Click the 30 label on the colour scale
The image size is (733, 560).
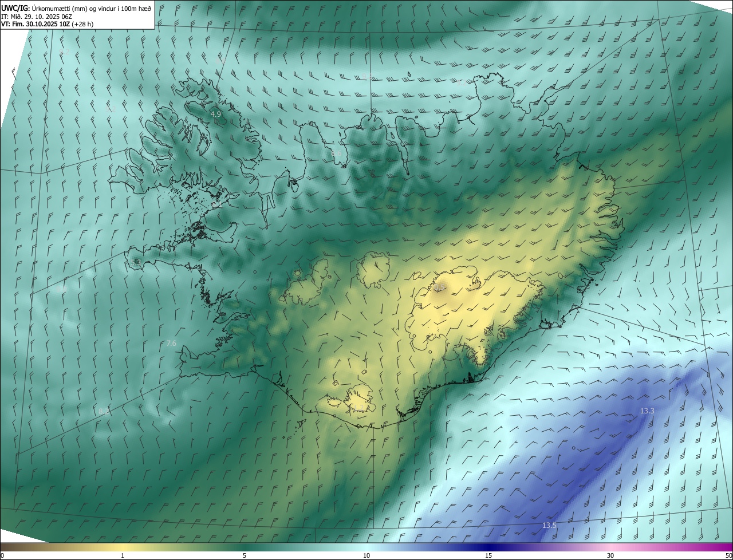[x=610, y=556]
